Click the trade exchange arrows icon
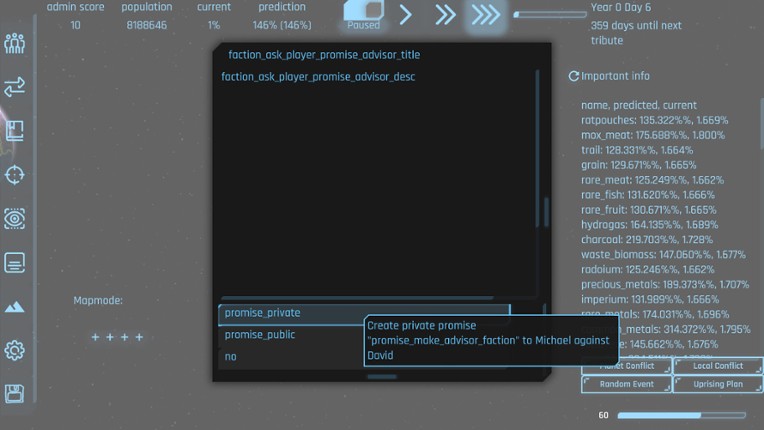This screenshot has height=430, width=764. [15, 87]
